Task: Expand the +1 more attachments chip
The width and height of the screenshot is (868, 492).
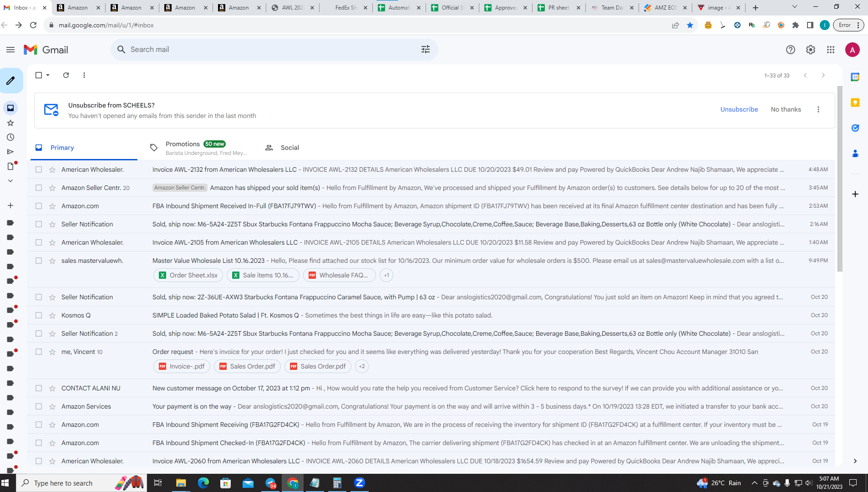Action: [x=386, y=275]
